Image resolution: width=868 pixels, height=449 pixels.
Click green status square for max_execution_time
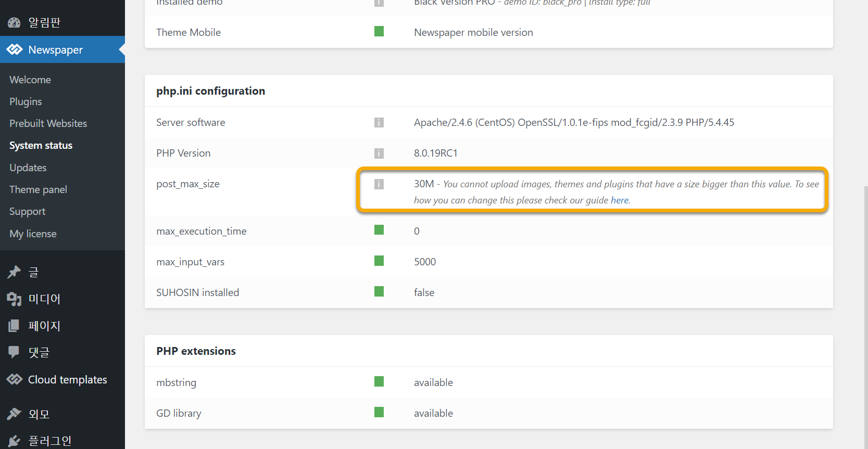(379, 230)
